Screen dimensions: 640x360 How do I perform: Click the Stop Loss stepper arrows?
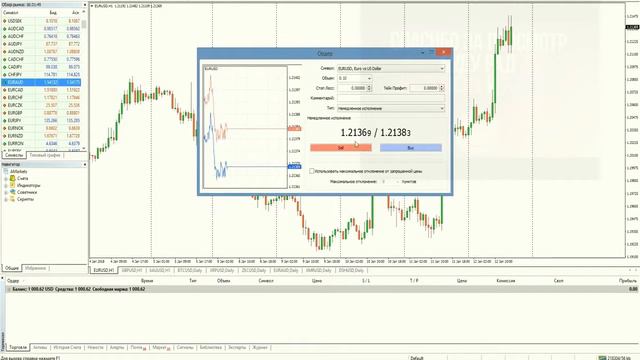pos(369,88)
